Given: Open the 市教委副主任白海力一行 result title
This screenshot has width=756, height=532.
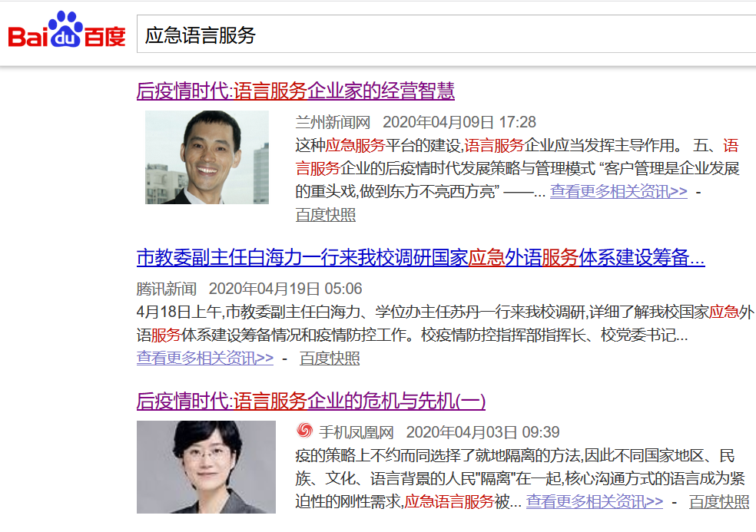Looking at the screenshot, I should pyautogui.click(x=420, y=258).
